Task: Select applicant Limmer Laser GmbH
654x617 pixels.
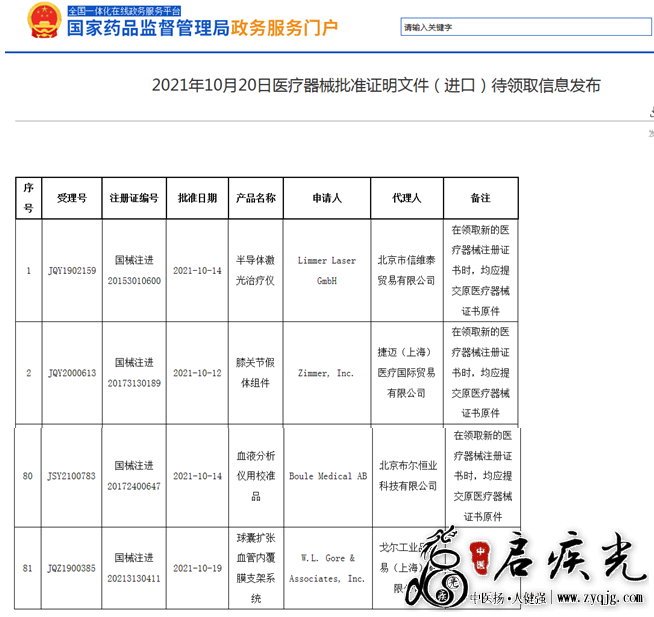Action: (327, 271)
